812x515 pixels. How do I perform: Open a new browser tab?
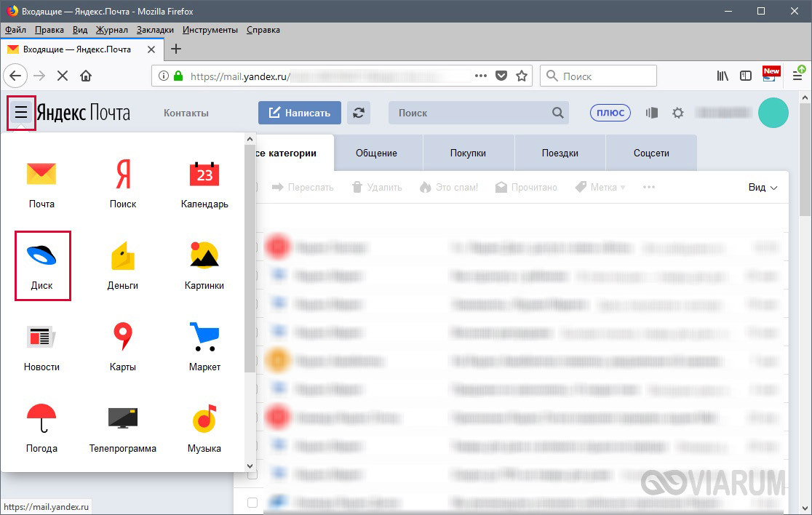[176, 49]
